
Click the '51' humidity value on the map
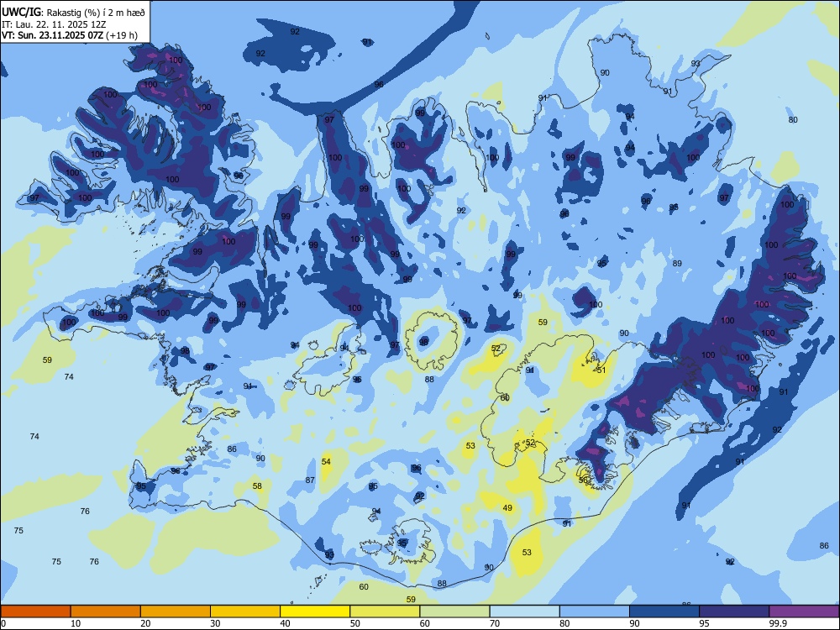click(601, 370)
